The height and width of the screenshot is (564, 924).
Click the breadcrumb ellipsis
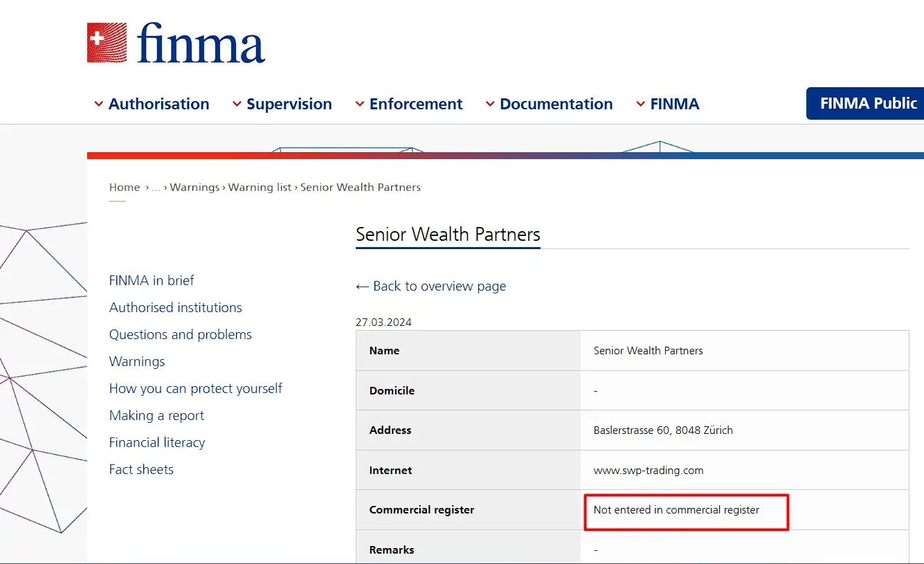156,187
